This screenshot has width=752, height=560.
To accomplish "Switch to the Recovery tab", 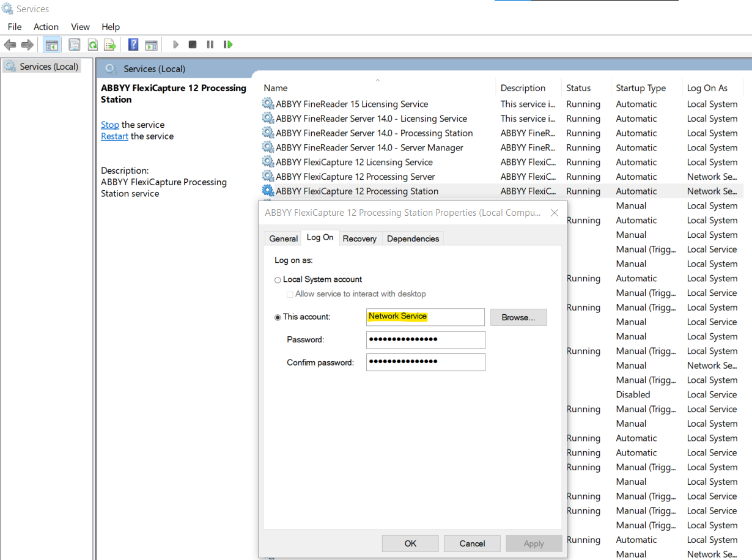I will pos(359,238).
